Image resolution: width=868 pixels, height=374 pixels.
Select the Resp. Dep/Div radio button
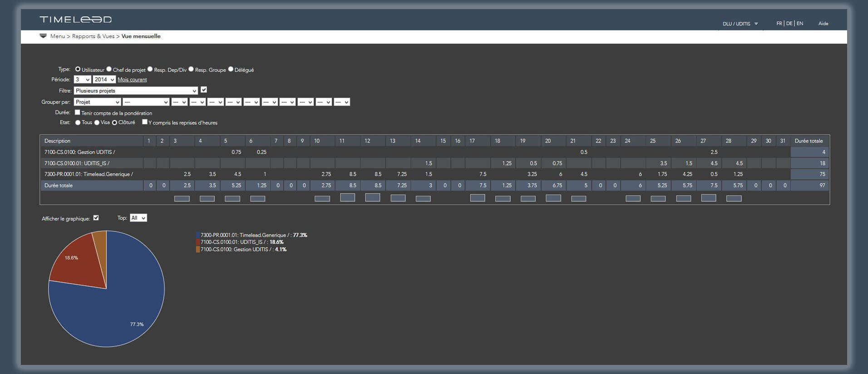click(x=150, y=69)
